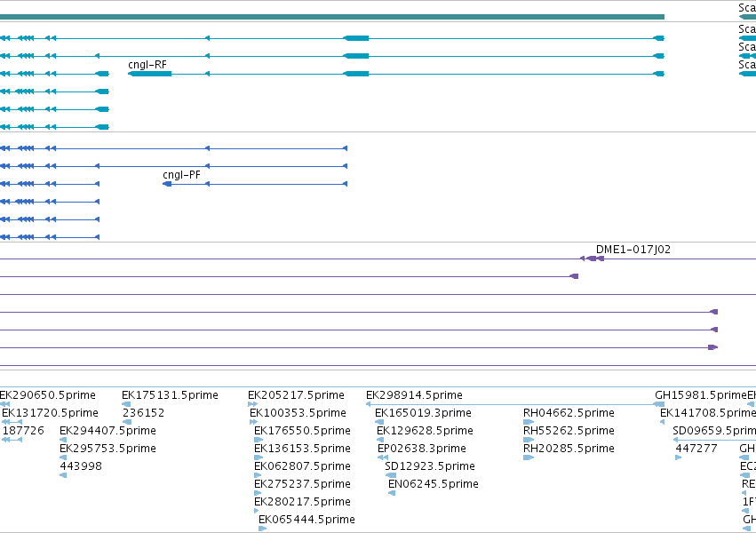Click the arrow glyph beneath EK294407.5prime
The width and height of the screenshot is (756, 533).
(x=63, y=440)
